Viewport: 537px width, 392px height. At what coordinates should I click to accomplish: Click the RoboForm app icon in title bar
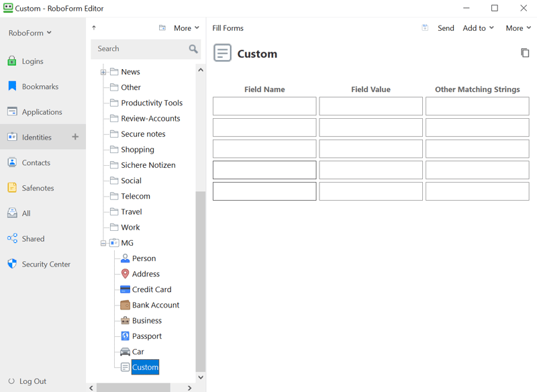[x=8, y=8]
